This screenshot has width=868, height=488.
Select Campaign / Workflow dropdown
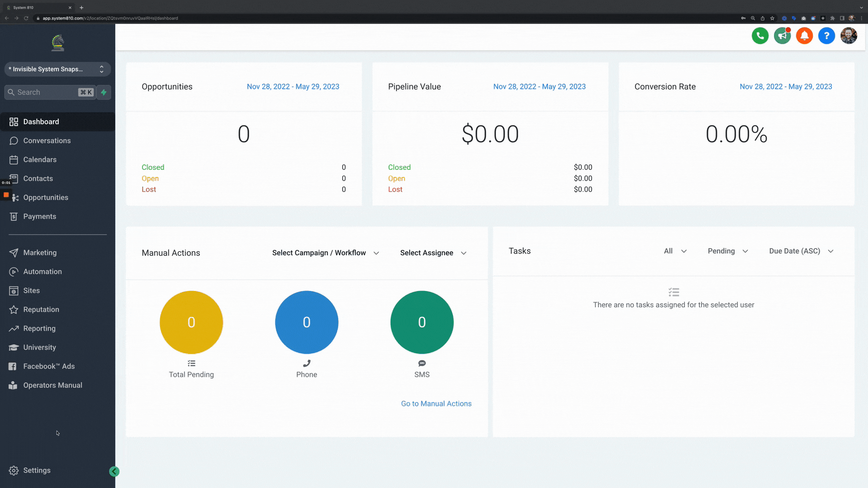(x=325, y=253)
